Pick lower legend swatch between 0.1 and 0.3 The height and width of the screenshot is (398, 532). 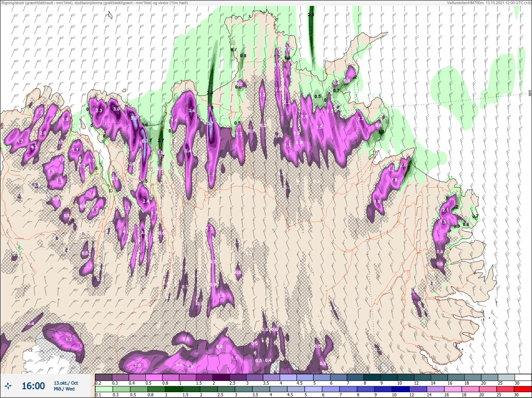coord(103,389)
